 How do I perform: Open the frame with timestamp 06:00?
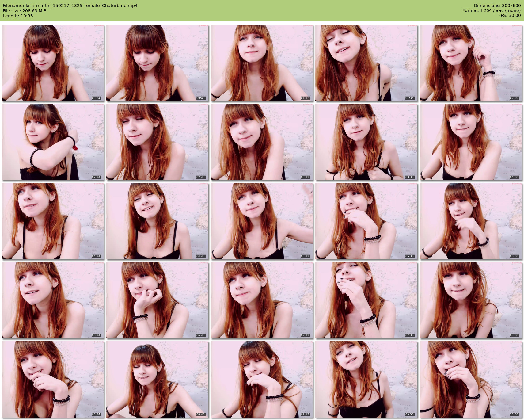pos(470,221)
